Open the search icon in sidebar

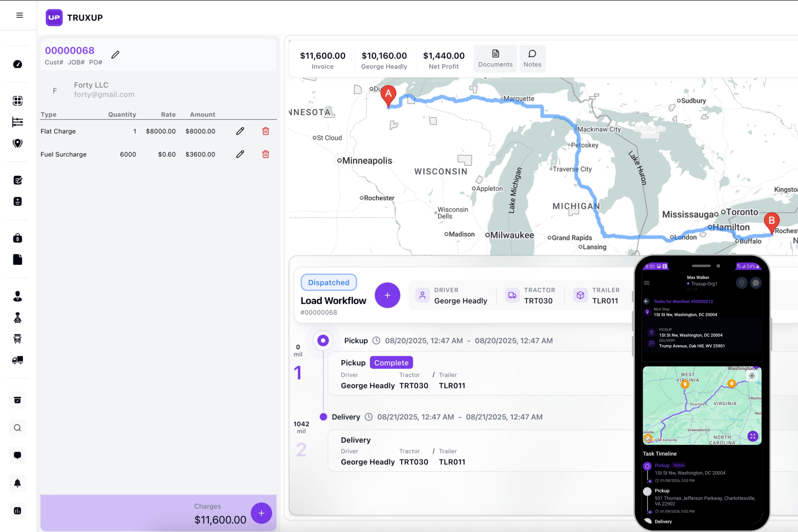(18, 428)
